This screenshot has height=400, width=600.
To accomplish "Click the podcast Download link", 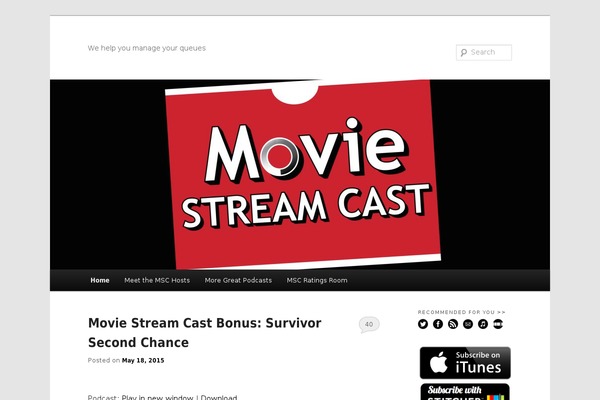I will 219,397.
